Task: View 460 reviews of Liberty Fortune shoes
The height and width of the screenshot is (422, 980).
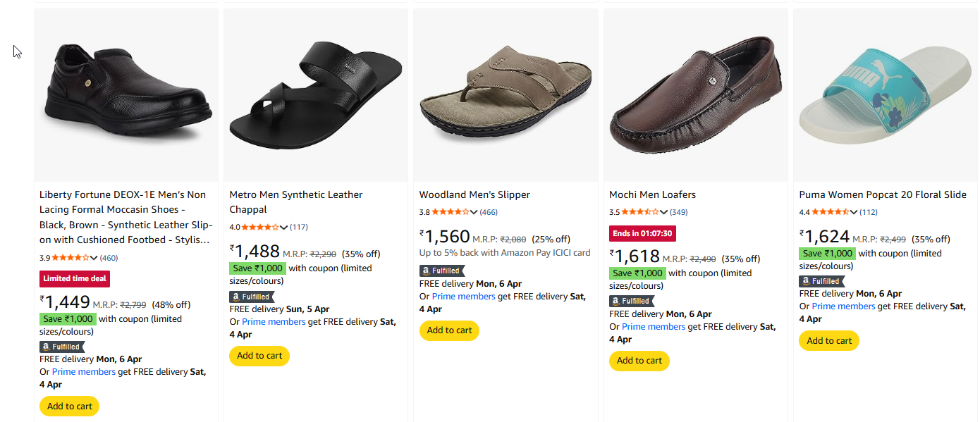Action: coord(109,258)
